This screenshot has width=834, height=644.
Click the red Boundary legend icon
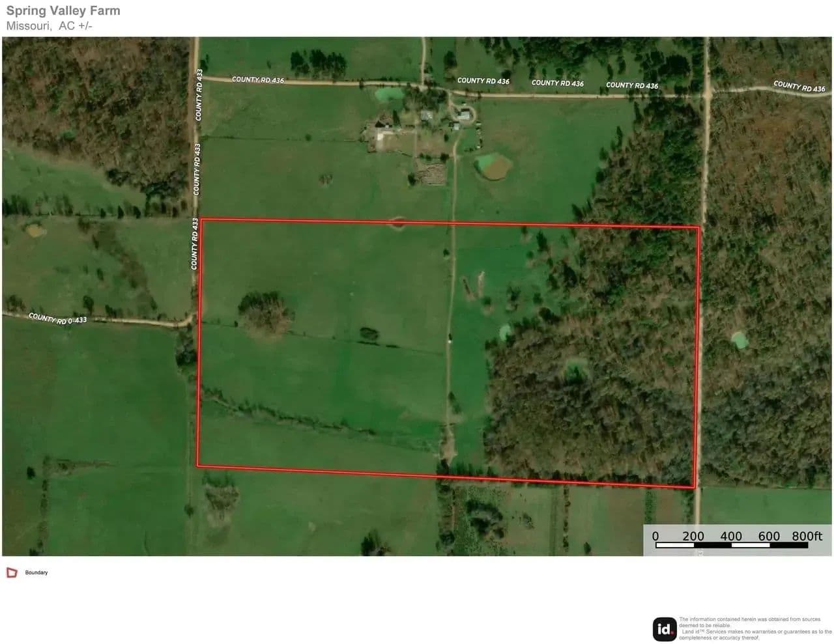click(x=12, y=573)
